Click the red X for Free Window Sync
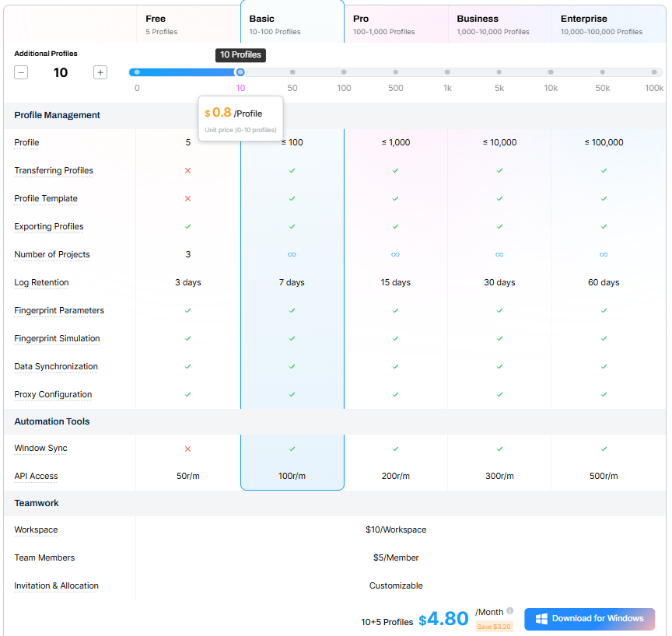This screenshot has height=636, width=672. click(x=187, y=449)
